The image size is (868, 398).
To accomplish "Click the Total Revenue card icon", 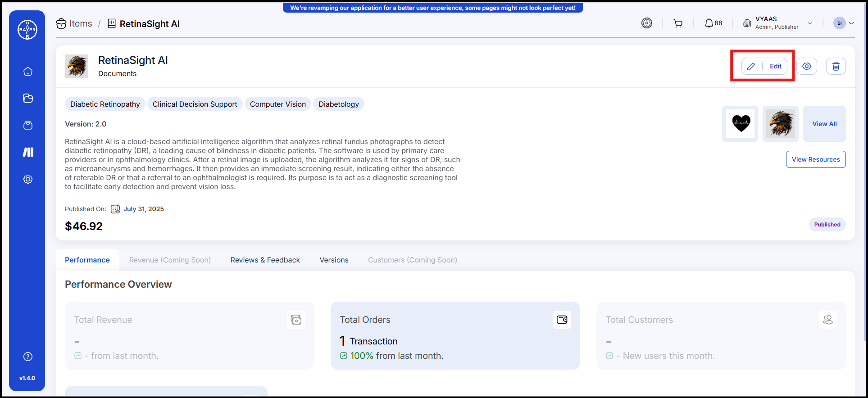I will (x=296, y=320).
